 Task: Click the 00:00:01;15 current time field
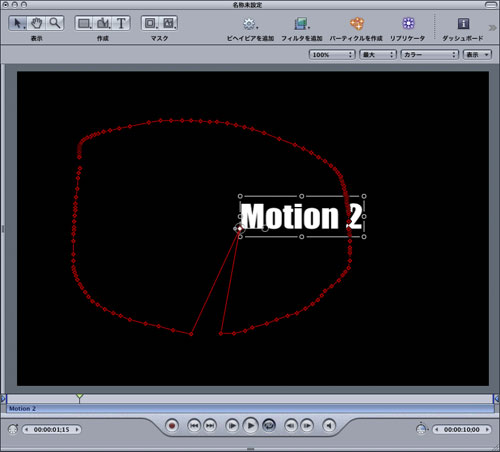[x=52, y=429]
